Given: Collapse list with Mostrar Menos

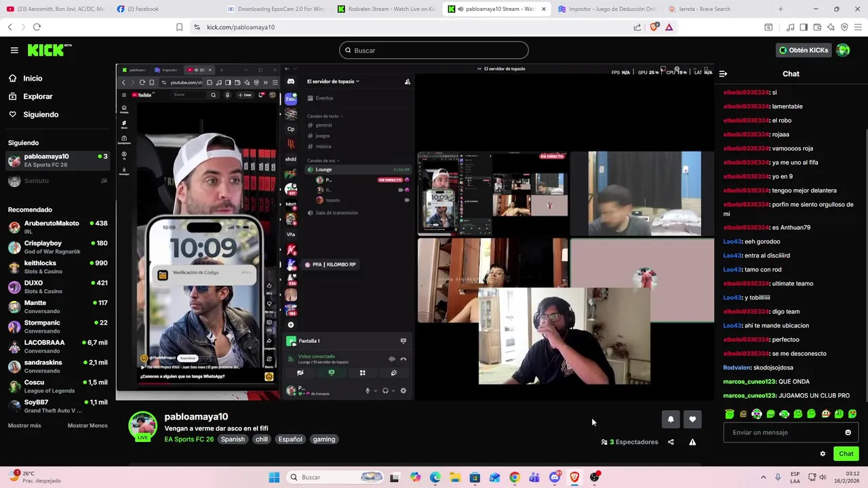Looking at the screenshot, I should point(87,426).
